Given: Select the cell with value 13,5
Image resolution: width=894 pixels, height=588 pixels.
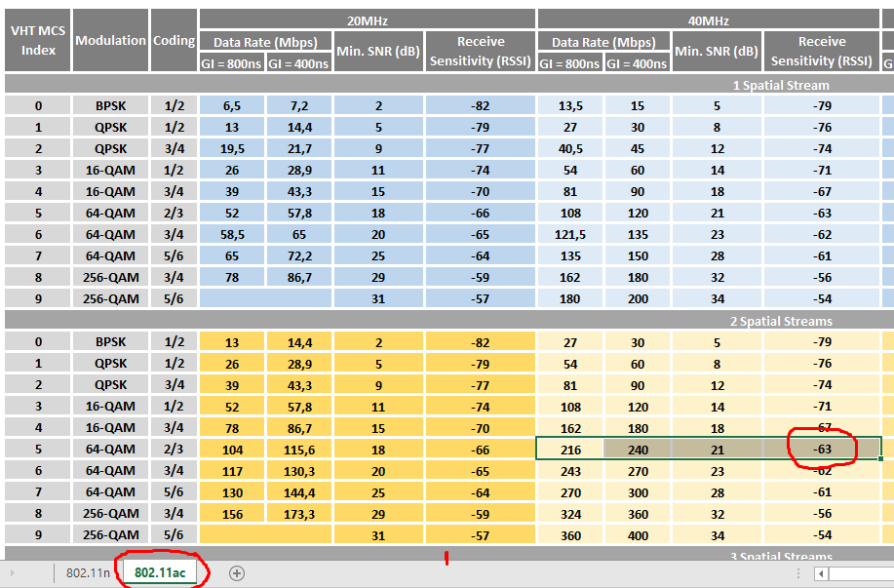Looking at the screenshot, I should point(570,105).
